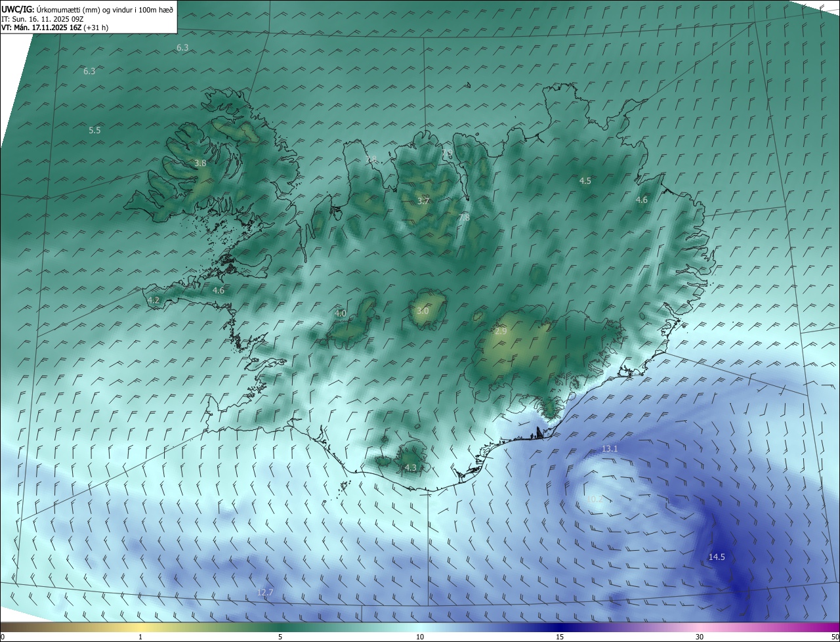Viewport: 840px width, 642px height.
Task: Select the valid time line 'VT: Mán. 17.11.2025 16Z'
Action: pos(41,28)
